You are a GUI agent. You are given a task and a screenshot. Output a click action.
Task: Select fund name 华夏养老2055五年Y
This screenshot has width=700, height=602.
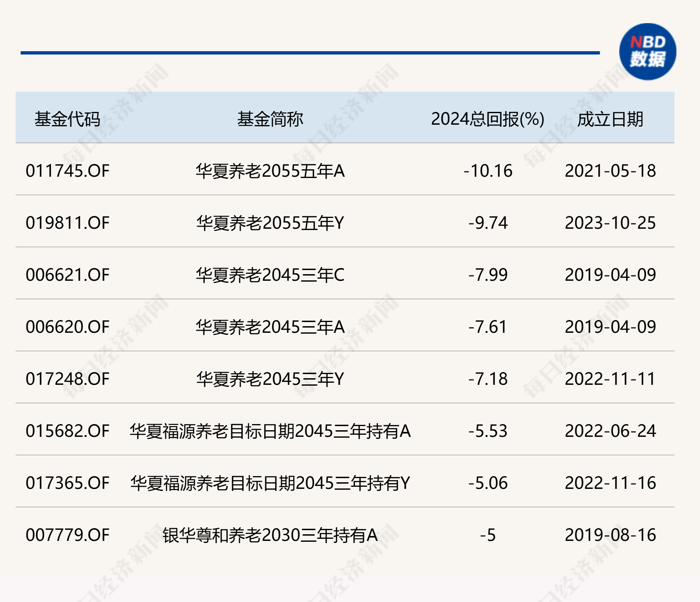click(270, 223)
